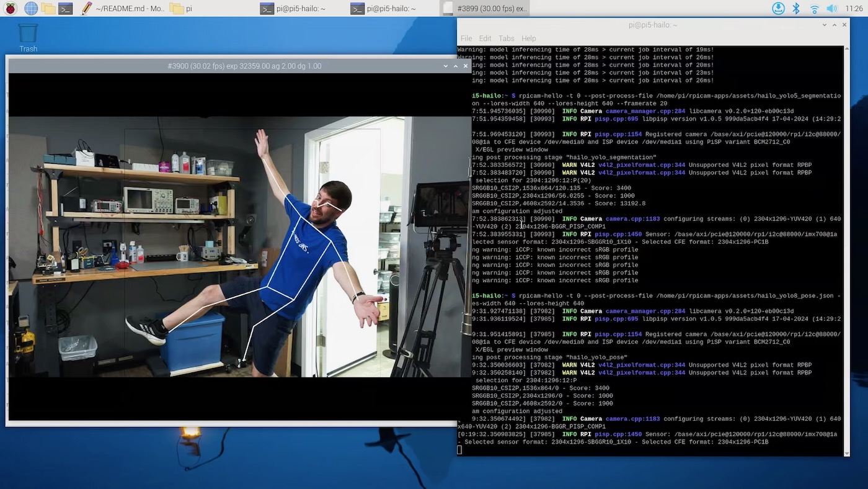
Task: Open the File Manager folder launcher
Action: click(x=48, y=8)
